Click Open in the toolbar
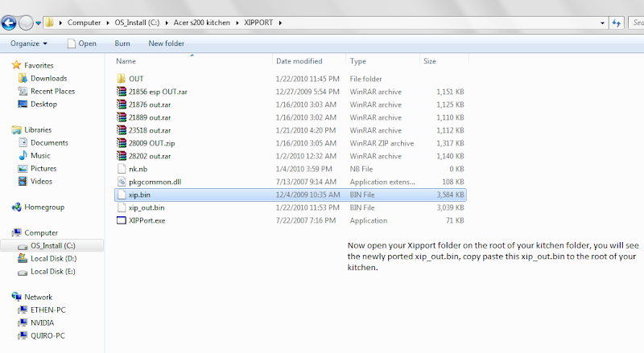The width and height of the screenshot is (644, 353). tap(82, 43)
